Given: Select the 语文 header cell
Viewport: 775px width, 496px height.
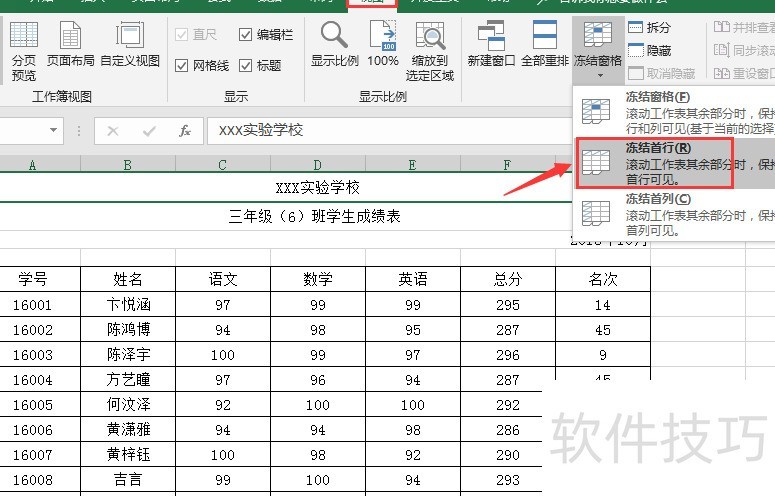Looking at the screenshot, I should (x=222, y=280).
